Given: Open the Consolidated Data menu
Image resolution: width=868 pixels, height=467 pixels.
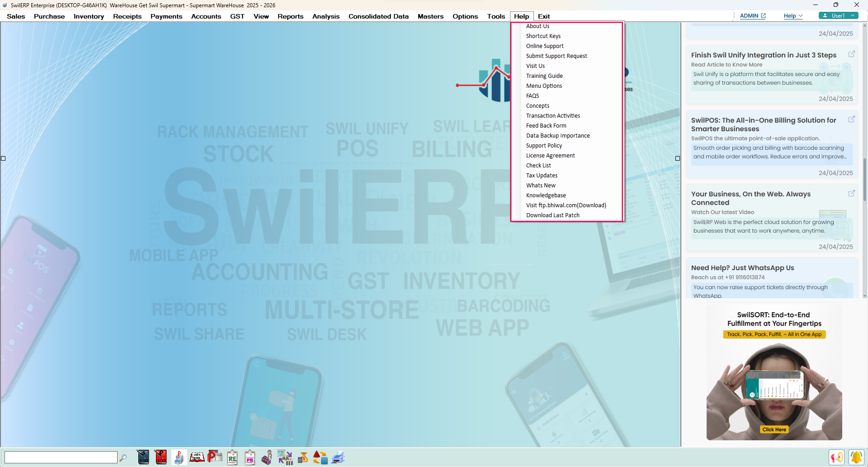Looking at the screenshot, I should point(378,16).
